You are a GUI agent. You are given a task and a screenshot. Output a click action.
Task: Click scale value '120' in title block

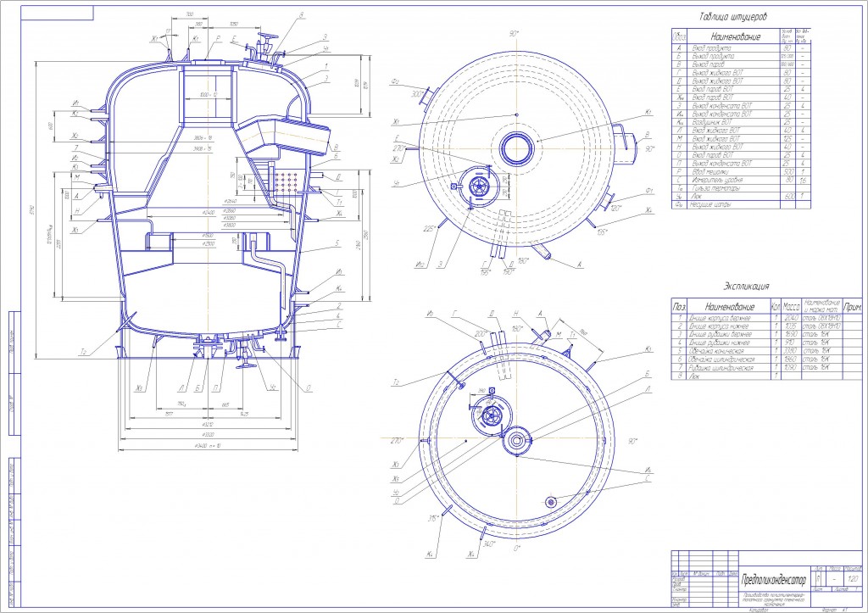(853, 579)
